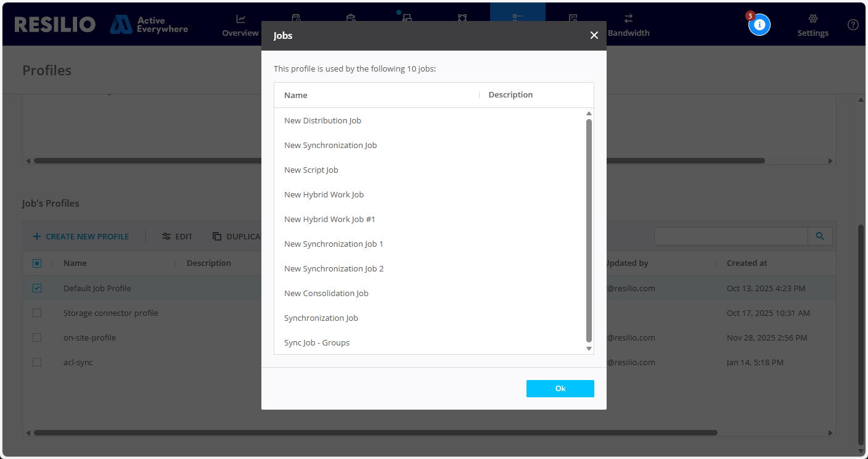The image size is (868, 459).
Task: Click the help question mark icon
Action: [x=853, y=25]
